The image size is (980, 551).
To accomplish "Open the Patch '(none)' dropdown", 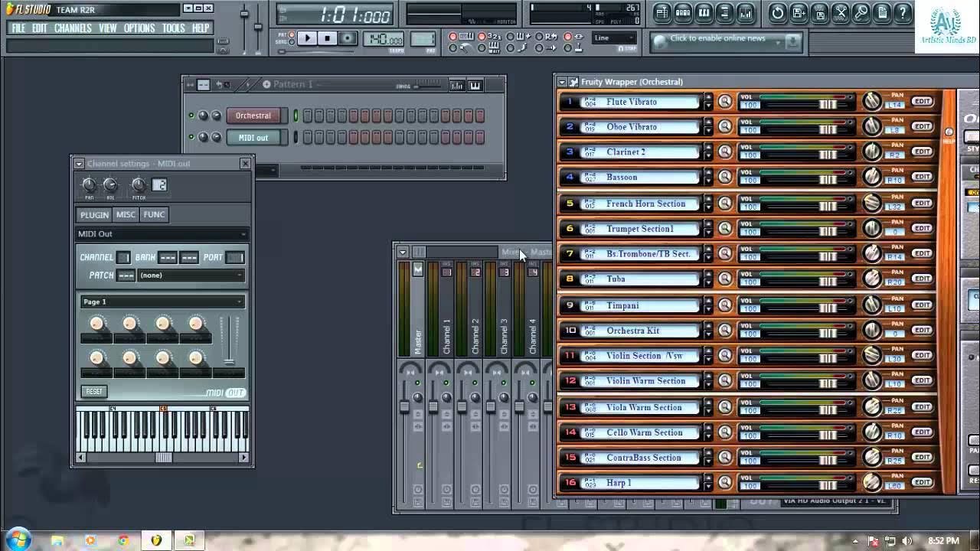I will pos(191,275).
